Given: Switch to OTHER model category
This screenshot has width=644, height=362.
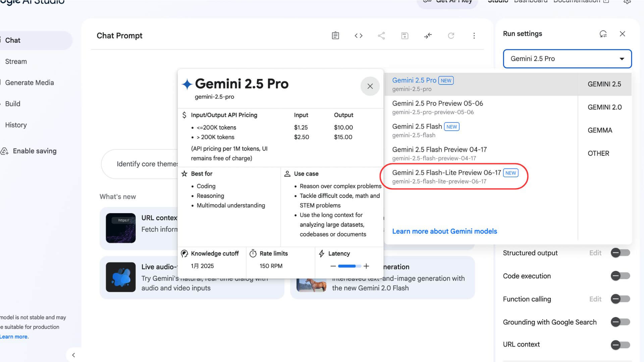Looking at the screenshot, I should coord(598,154).
